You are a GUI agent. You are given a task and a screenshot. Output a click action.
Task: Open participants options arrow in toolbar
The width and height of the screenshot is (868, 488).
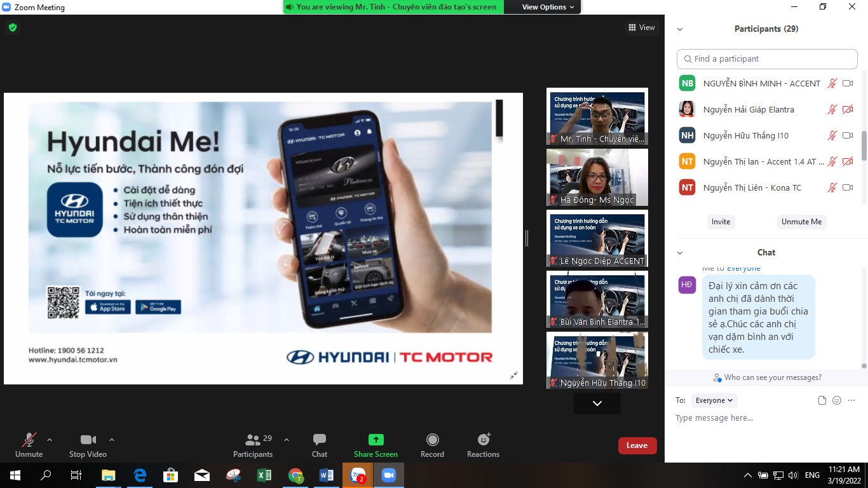[286, 440]
